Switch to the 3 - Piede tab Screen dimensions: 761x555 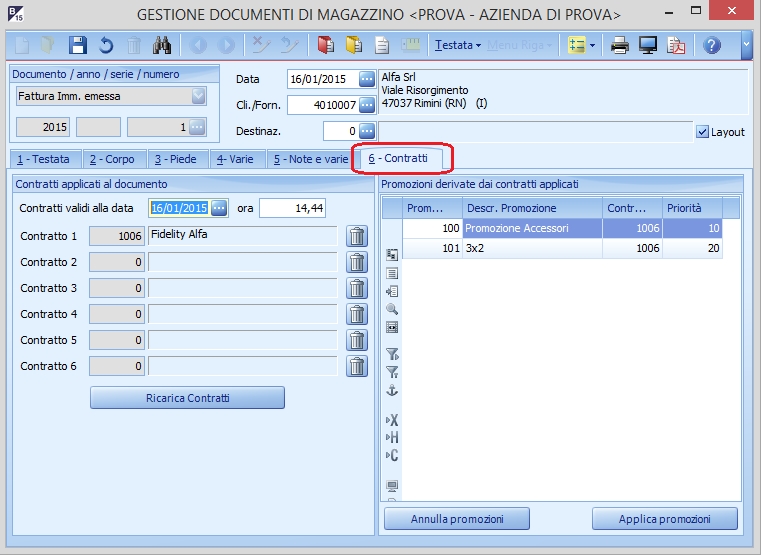point(176,159)
